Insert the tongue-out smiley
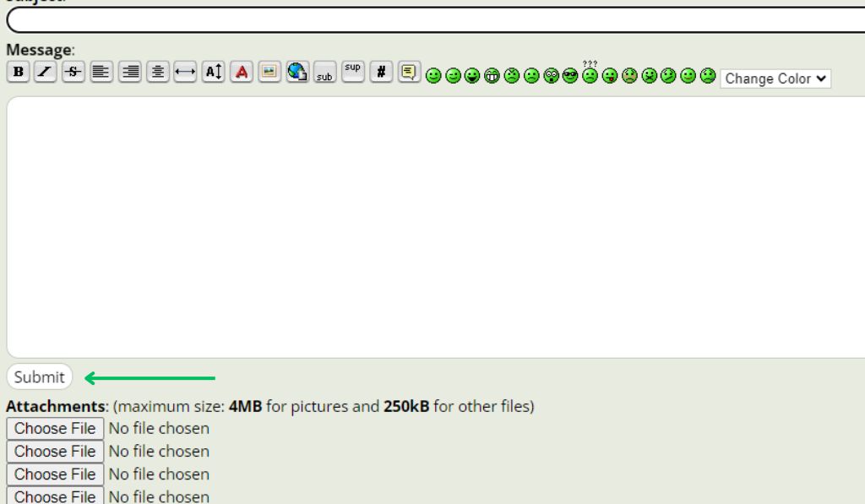The width and height of the screenshot is (865, 504). click(x=610, y=75)
